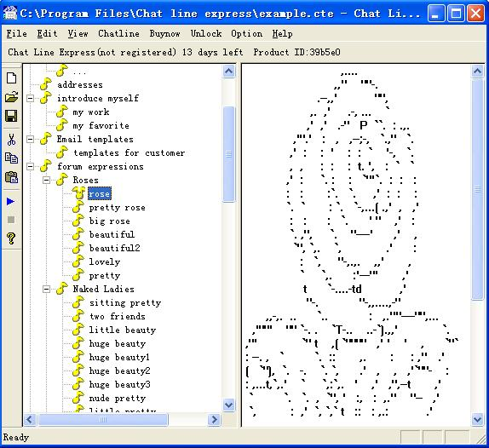
Task: Click the Product ID:39b5e0 text
Action: click(x=296, y=52)
